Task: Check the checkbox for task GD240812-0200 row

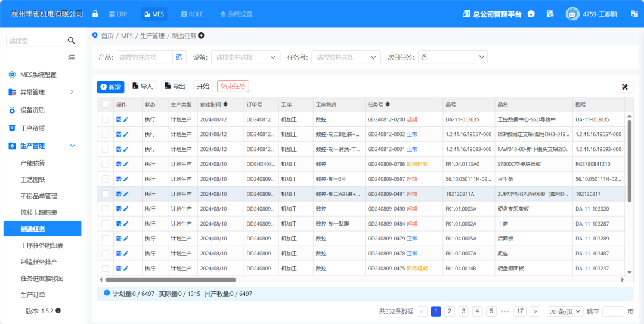Action: 106,119
